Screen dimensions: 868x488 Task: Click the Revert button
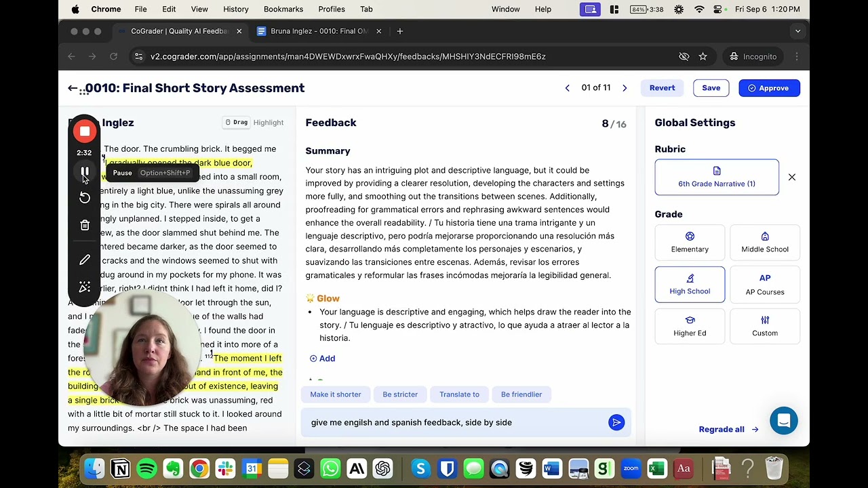(x=662, y=88)
